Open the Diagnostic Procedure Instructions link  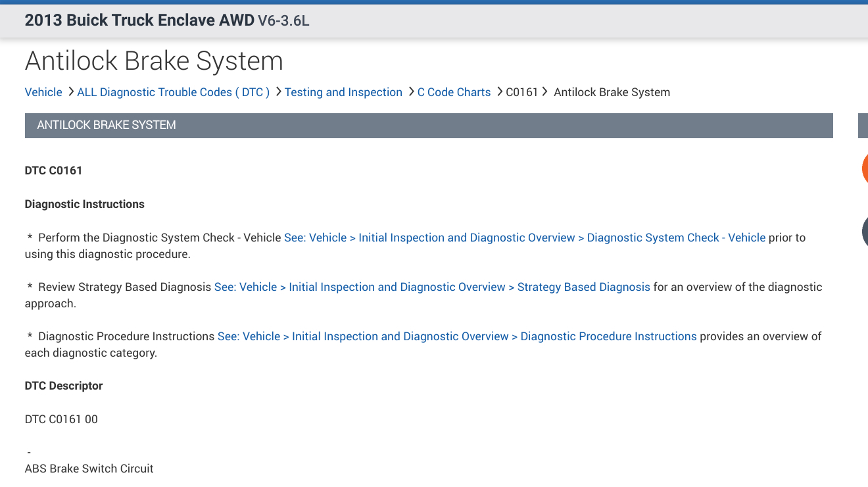point(457,336)
